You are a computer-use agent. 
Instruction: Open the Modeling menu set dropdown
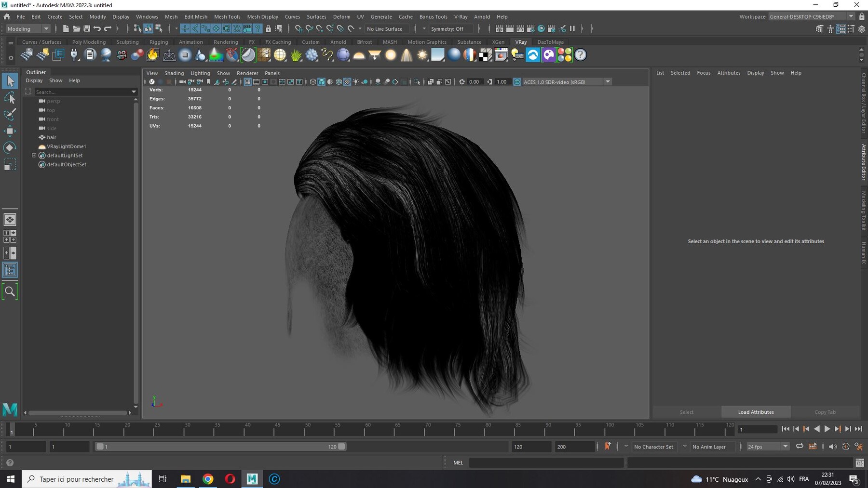pos(28,29)
